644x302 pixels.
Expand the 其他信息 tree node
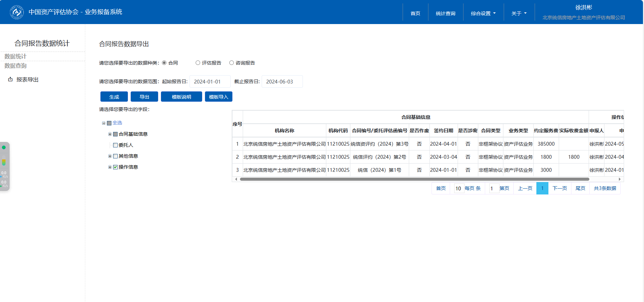(x=110, y=156)
